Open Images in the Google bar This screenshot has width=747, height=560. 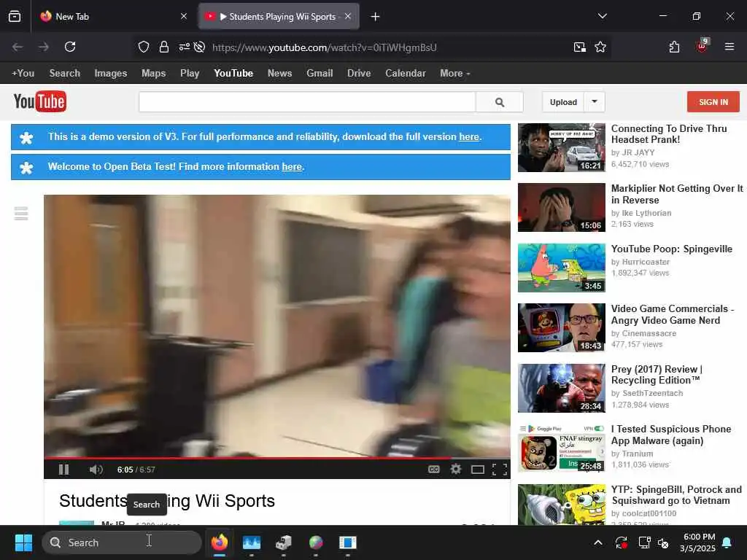coord(111,74)
